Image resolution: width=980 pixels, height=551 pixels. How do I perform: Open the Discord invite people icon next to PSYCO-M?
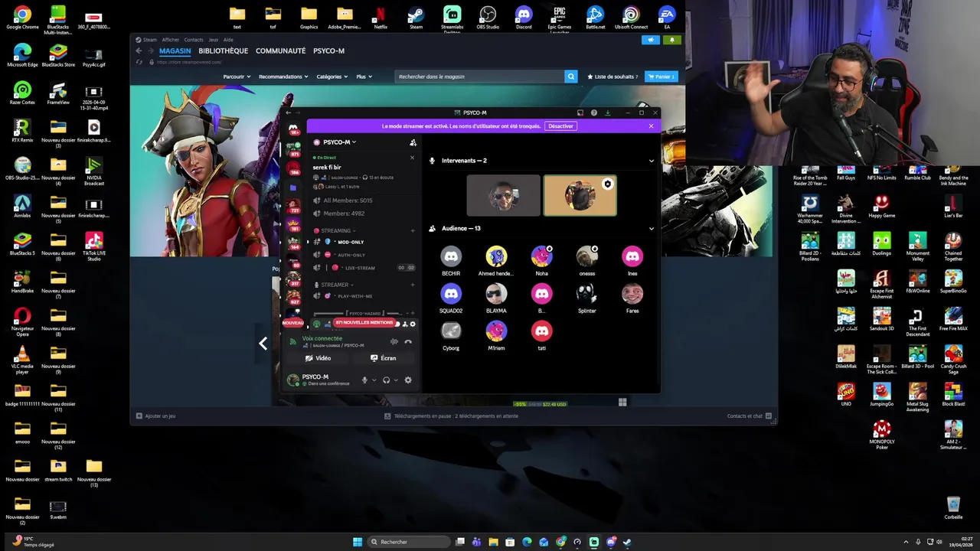click(413, 142)
